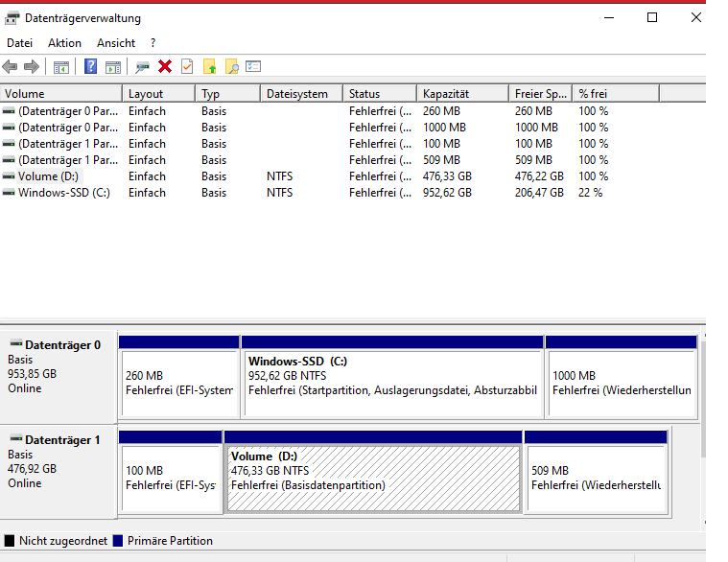Screen dimensions: 728x562
Task: Click the red X delete icon
Action: 165,67
